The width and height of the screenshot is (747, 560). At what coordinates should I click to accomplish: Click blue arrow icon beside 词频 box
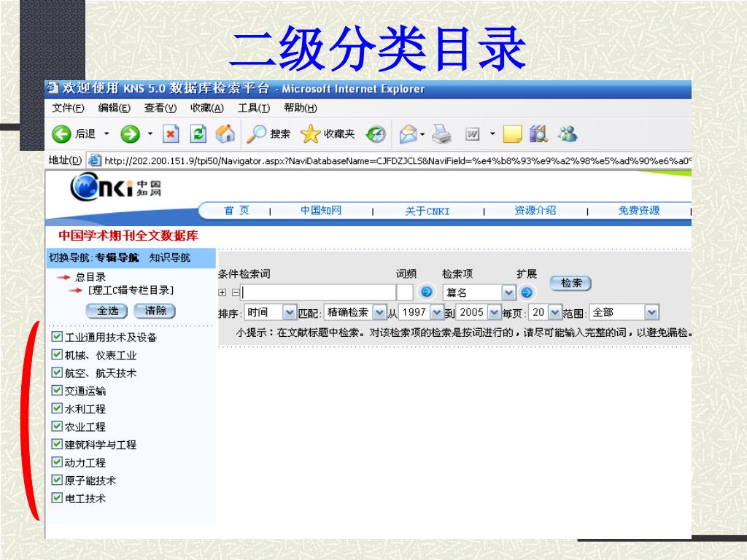tap(426, 292)
